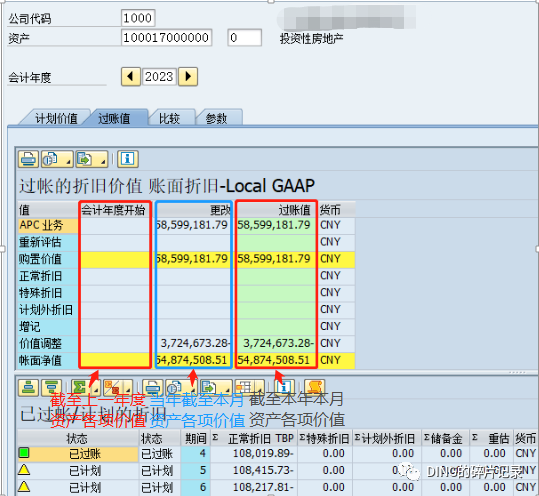The height and width of the screenshot is (496, 539).
Task: Click the asset sub-number field showing 0
Action: [244, 37]
